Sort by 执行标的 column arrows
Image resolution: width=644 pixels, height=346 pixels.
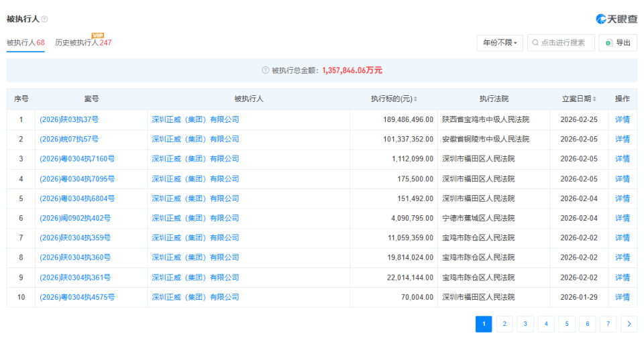pos(415,99)
